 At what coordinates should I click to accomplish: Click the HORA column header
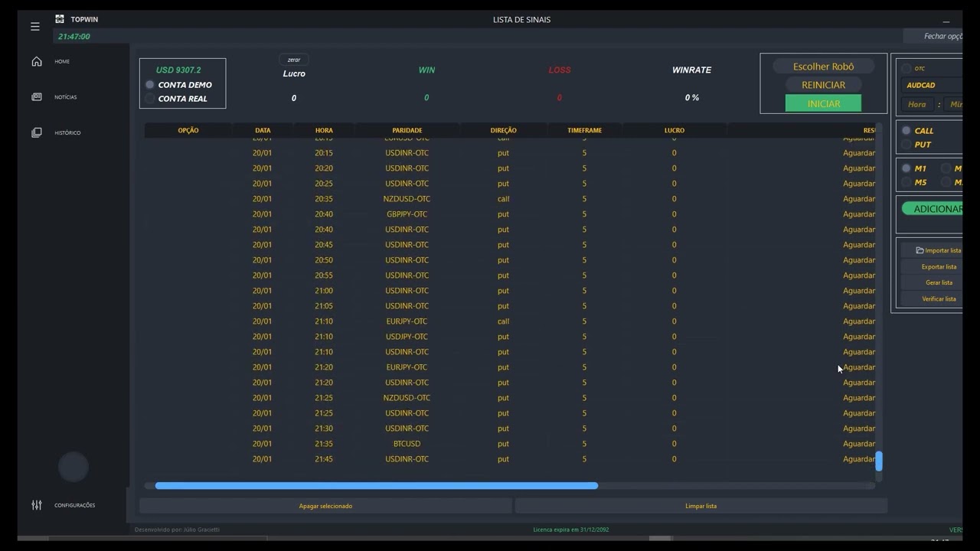(x=324, y=130)
